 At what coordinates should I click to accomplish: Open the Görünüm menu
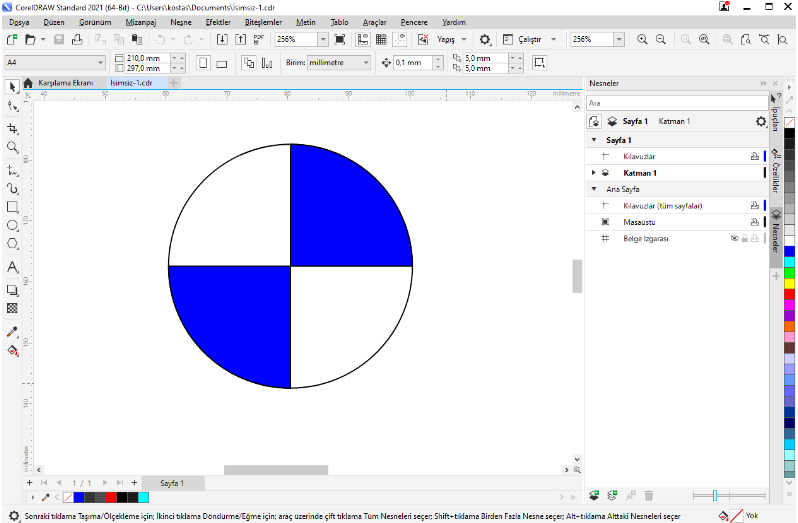coord(95,22)
